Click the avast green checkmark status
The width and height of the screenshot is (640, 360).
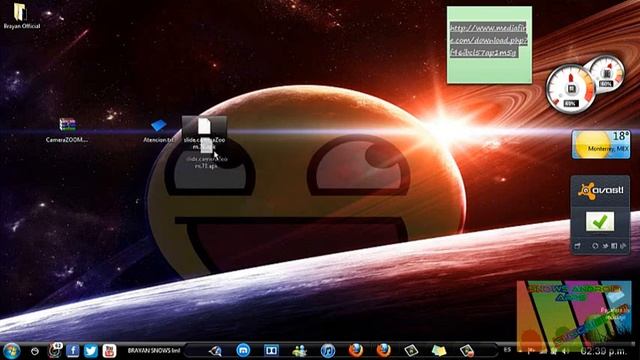click(600, 222)
